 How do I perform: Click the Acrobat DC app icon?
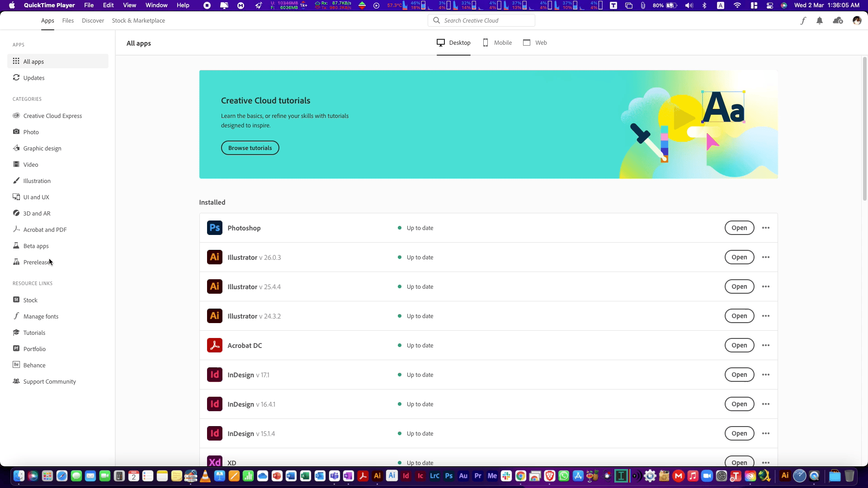tap(215, 345)
